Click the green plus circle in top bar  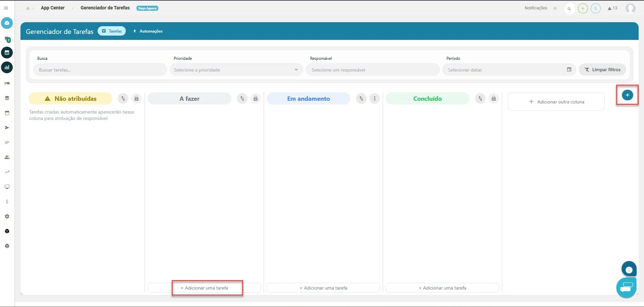pos(583,8)
